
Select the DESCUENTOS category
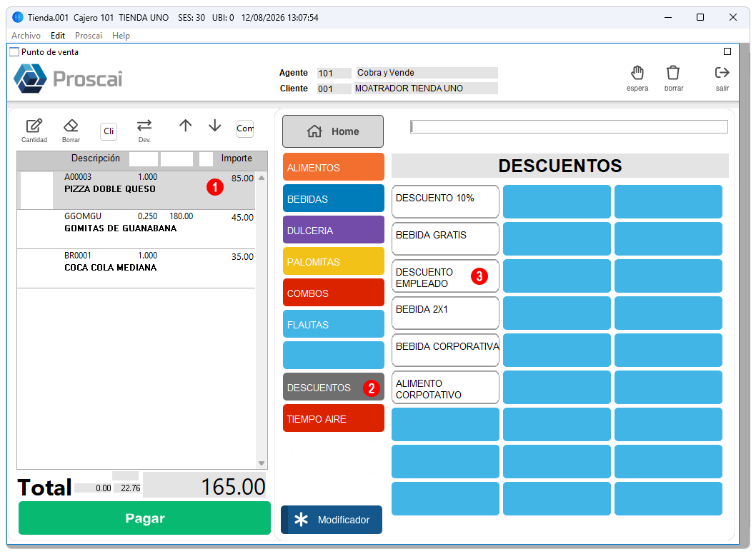pyautogui.click(x=333, y=387)
